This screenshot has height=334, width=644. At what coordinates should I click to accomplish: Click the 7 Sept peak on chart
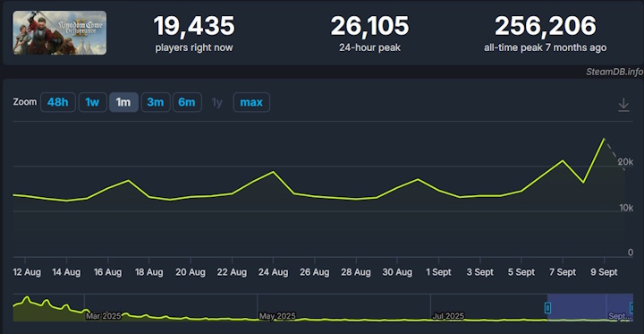[563, 160]
